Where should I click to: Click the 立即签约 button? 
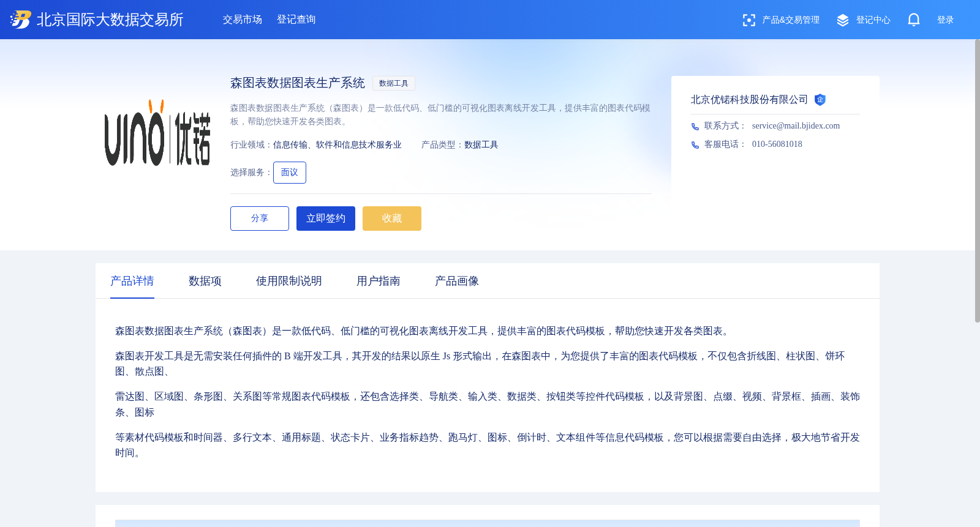tap(326, 219)
